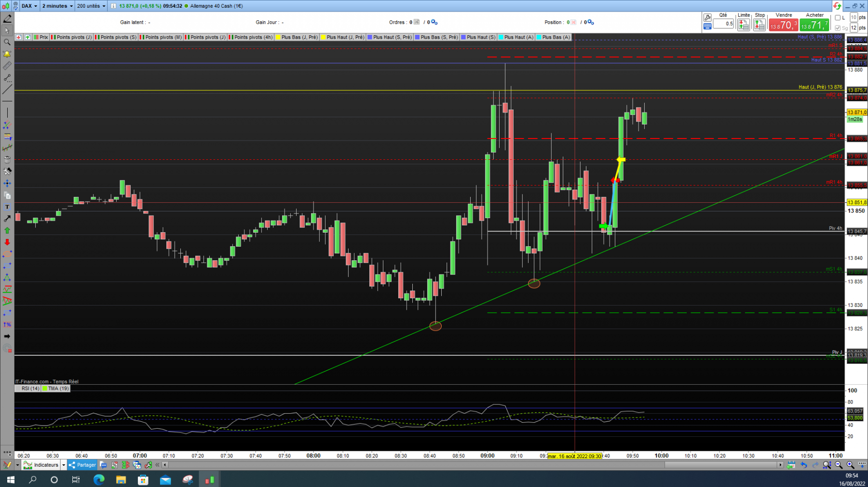Screen dimensions: 868x487
Task: Click the blue Partager button
Action: (x=82, y=465)
